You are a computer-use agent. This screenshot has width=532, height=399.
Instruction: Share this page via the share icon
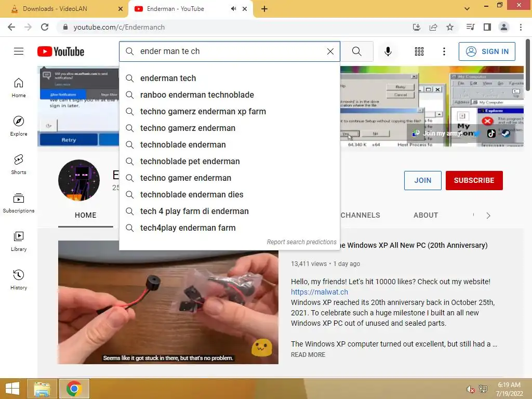coord(433,27)
